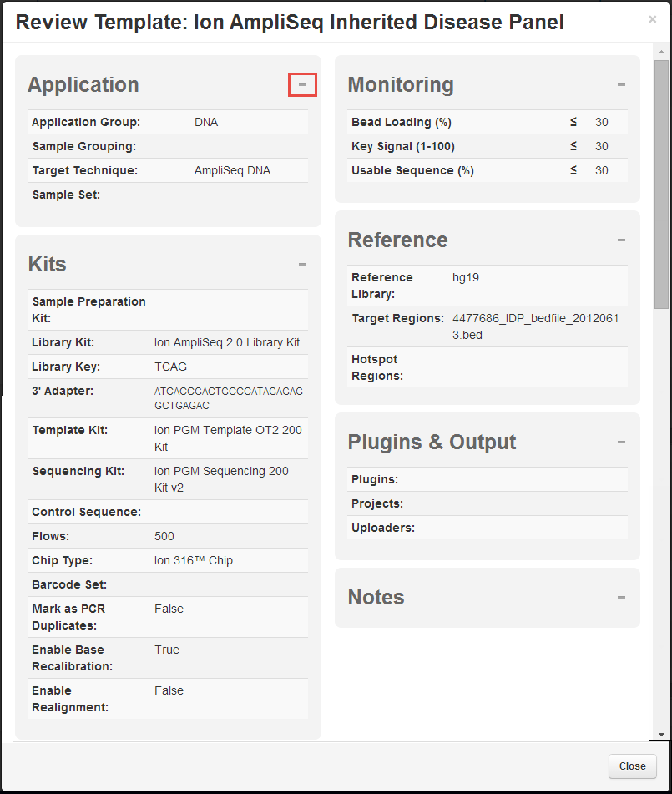Click the Key Signal (1-100) row label

pyautogui.click(x=403, y=146)
